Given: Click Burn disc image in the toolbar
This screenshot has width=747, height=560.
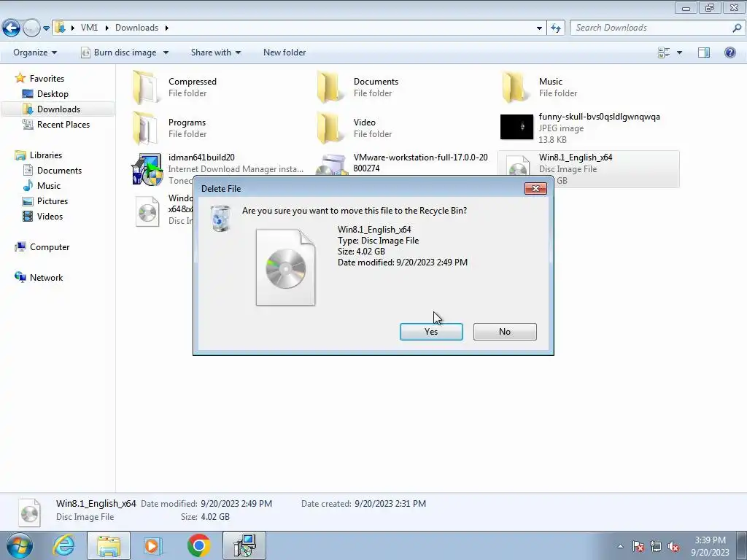Looking at the screenshot, I should [119, 52].
